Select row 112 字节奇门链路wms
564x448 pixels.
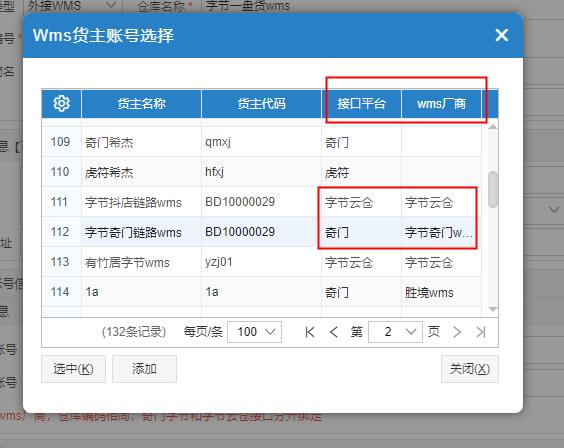pyautogui.click(x=261, y=232)
